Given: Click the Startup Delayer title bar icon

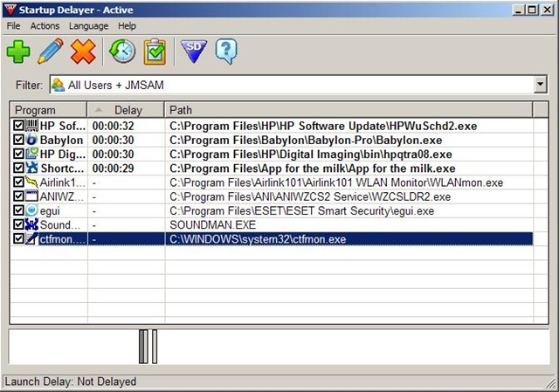Looking at the screenshot, I should pos(10,10).
